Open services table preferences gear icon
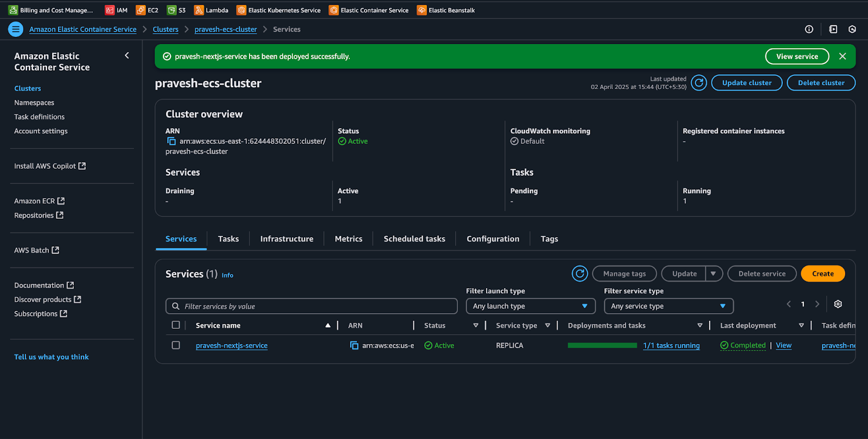This screenshot has height=439, width=868. tap(838, 304)
